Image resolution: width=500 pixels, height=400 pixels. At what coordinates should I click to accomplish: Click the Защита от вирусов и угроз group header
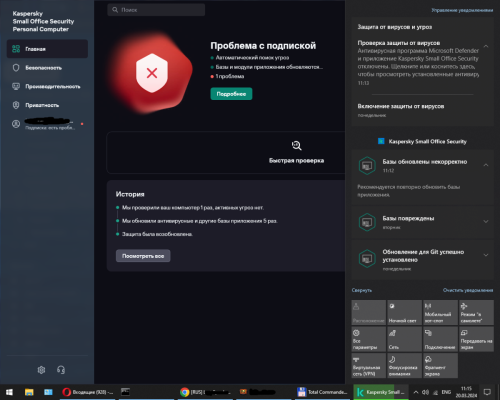click(395, 27)
